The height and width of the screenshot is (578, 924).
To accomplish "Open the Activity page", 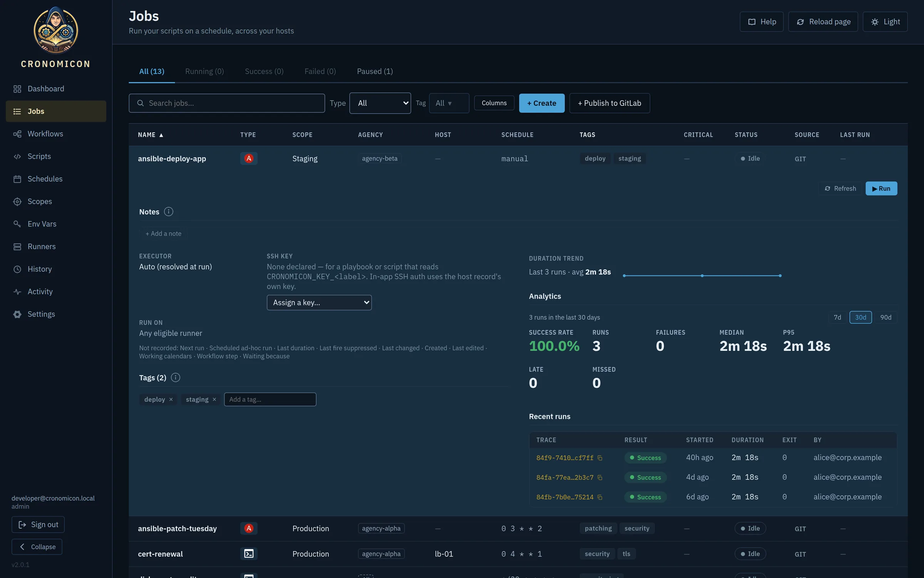I will (x=56, y=292).
